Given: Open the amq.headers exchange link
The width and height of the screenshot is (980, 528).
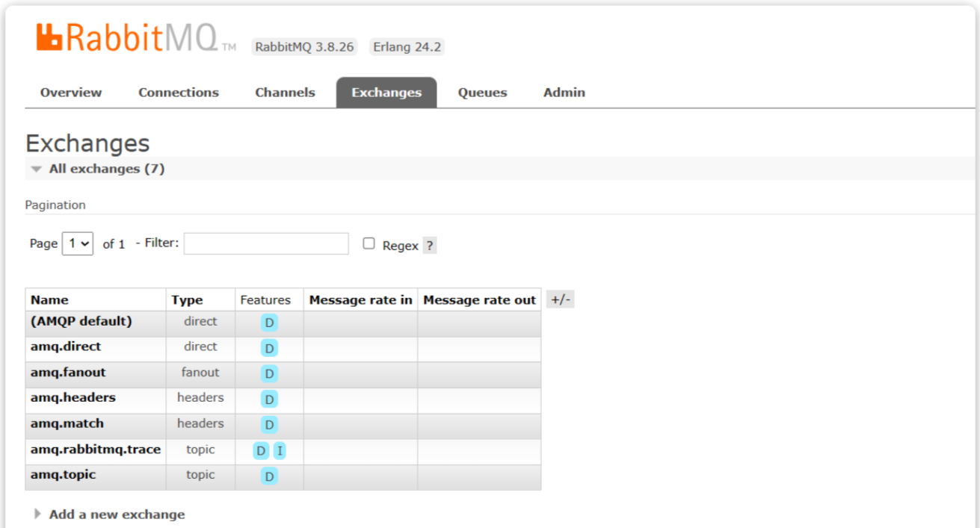Looking at the screenshot, I should click(x=73, y=397).
